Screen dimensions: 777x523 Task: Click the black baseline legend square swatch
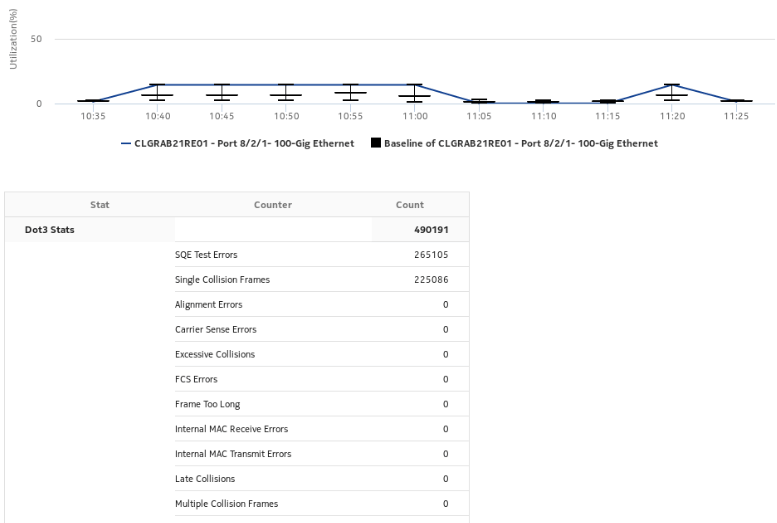(x=376, y=143)
